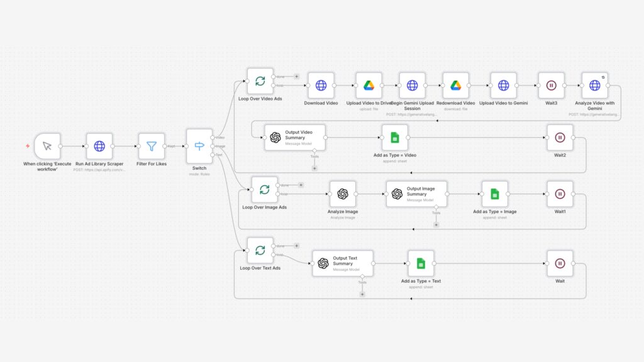The width and height of the screenshot is (644, 362).
Task: Select the Output Video Summary OpenAI node
Action: pyautogui.click(x=295, y=137)
